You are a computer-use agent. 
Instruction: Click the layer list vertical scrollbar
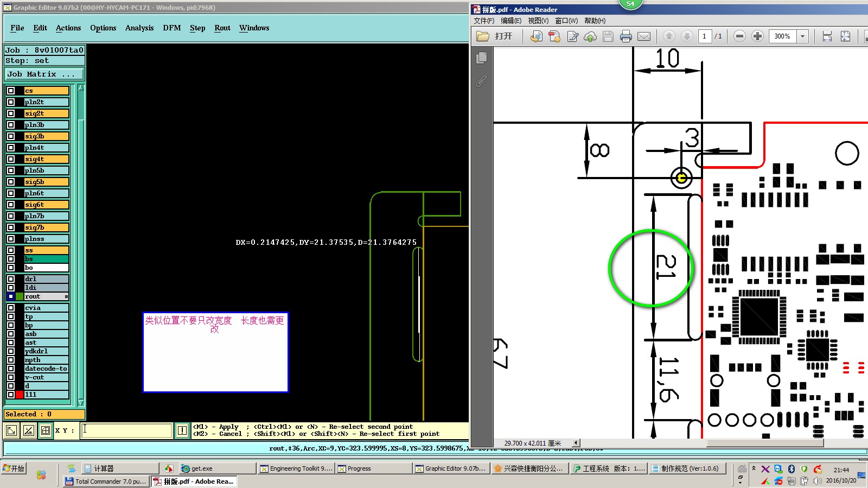(81, 245)
